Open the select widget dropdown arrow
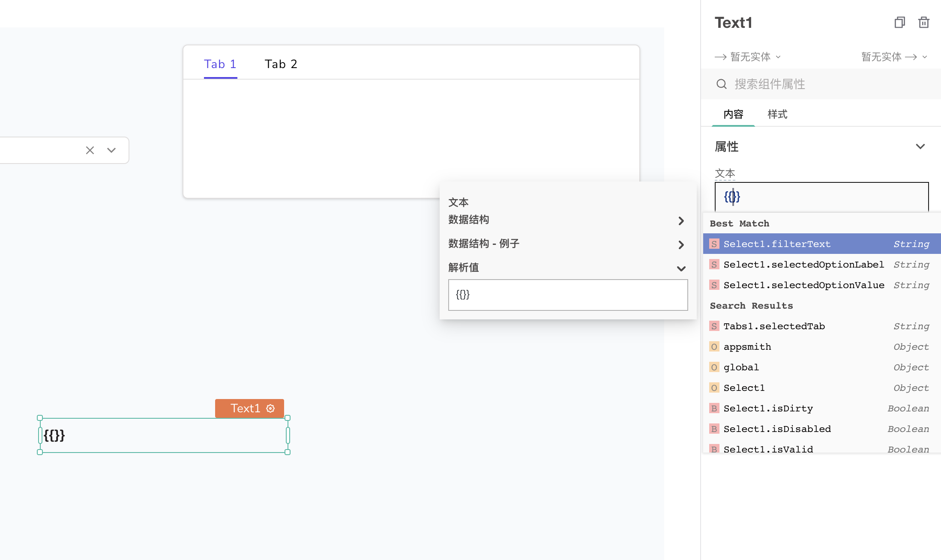 (111, 150)
